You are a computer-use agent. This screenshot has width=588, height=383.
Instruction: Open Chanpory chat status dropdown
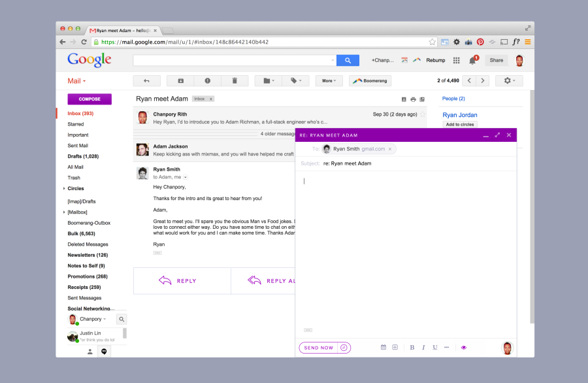point(105,319)
